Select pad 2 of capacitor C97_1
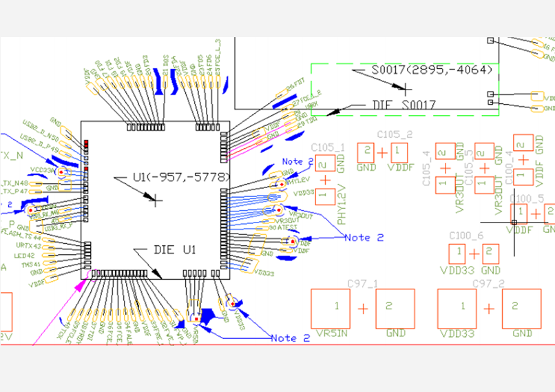This screenshot has height=392, width=555. coord(395,308)
